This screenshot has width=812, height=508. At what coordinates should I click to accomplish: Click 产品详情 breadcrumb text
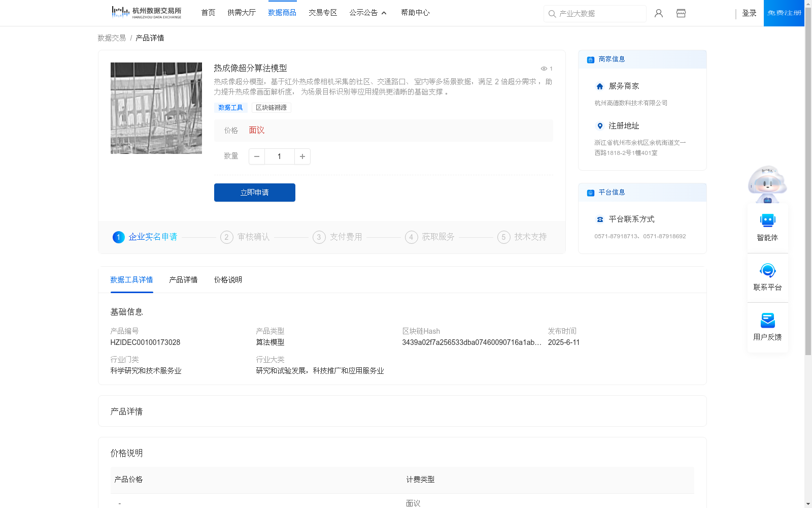(150, 38)
